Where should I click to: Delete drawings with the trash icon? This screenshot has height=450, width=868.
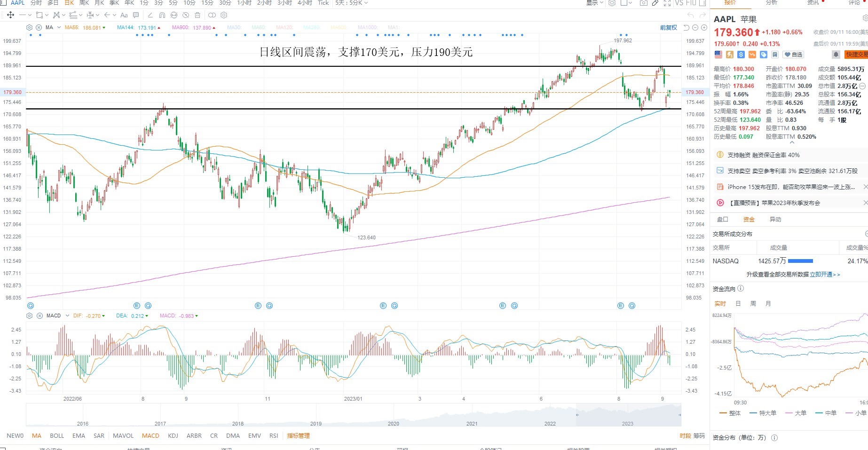point(197,15)
